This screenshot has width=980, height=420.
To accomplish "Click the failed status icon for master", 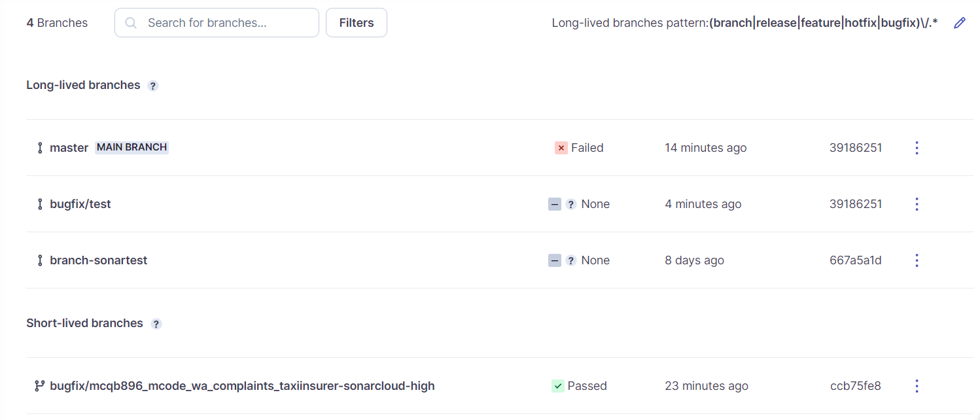I will coord(561,148).
